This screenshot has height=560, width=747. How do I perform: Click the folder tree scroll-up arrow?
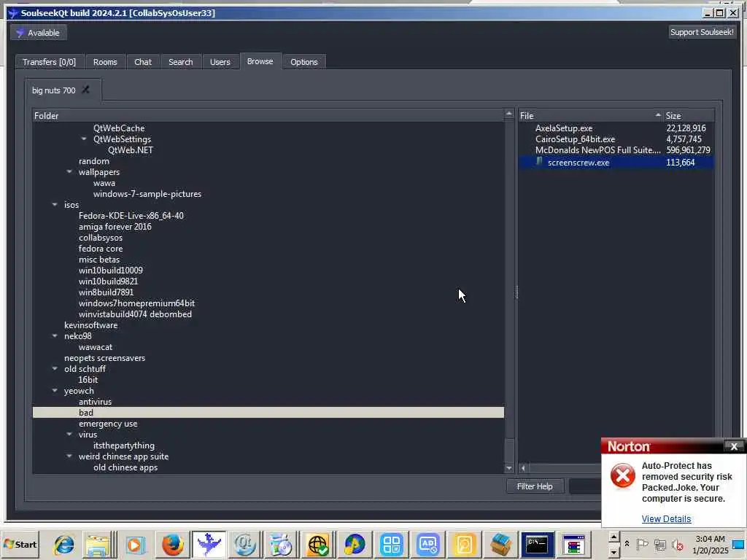click(508, 114)
